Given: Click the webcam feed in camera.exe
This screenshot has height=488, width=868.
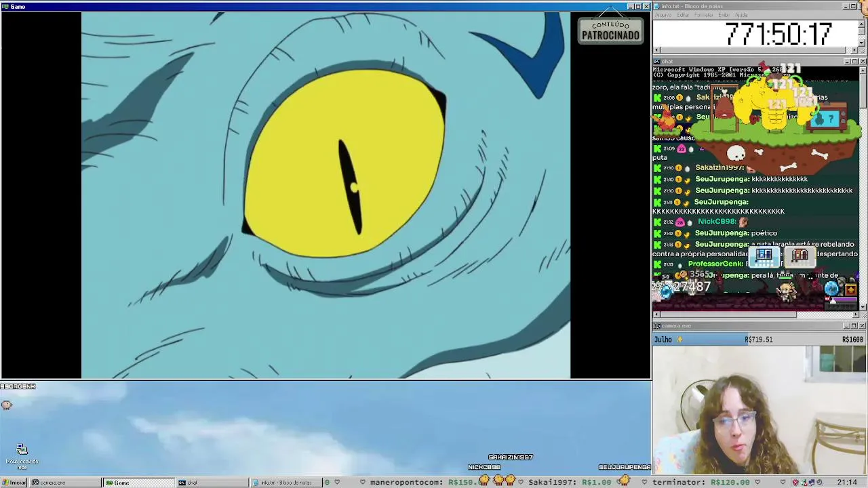Looking at the screenshot, I should 759,409.
